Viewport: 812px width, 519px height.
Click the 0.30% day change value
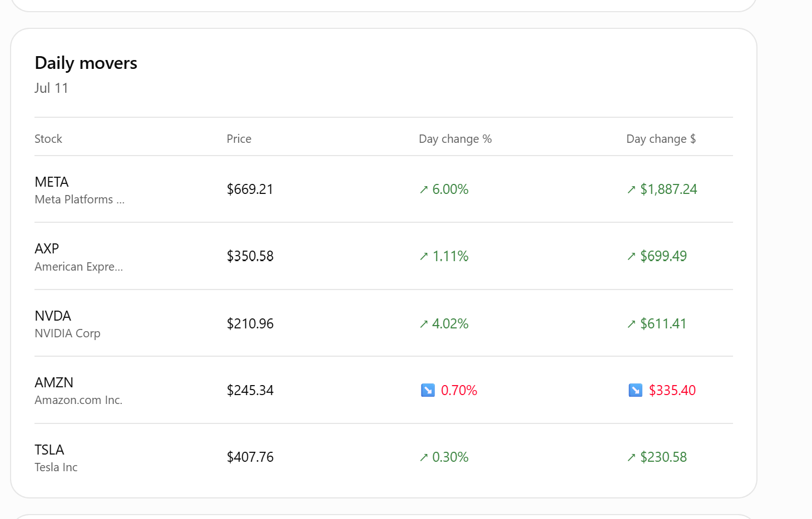tap(450, 457)
